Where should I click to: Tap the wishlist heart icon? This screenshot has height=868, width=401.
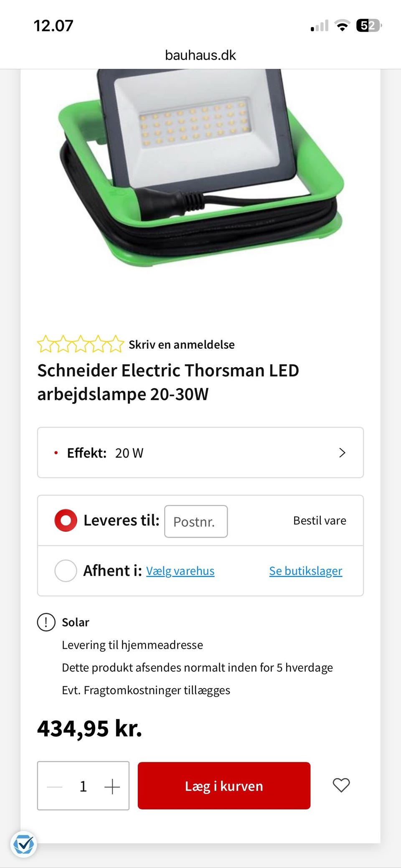click(341, 786)
